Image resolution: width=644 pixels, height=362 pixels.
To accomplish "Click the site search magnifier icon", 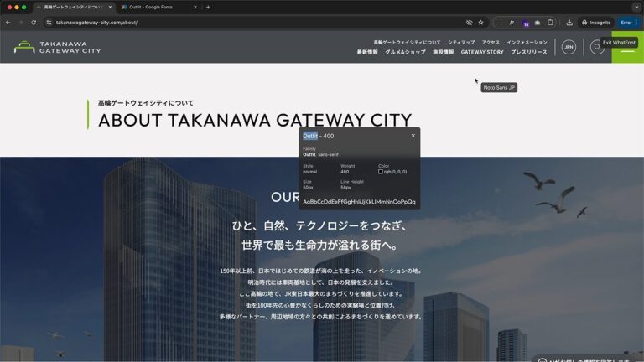I will tap(597, 47).
